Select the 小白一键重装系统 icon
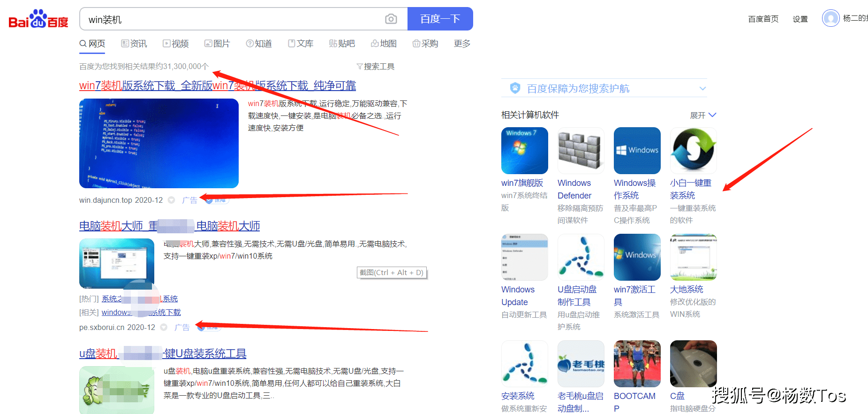The width and height of the screenshot is (868, 414). 693,151
